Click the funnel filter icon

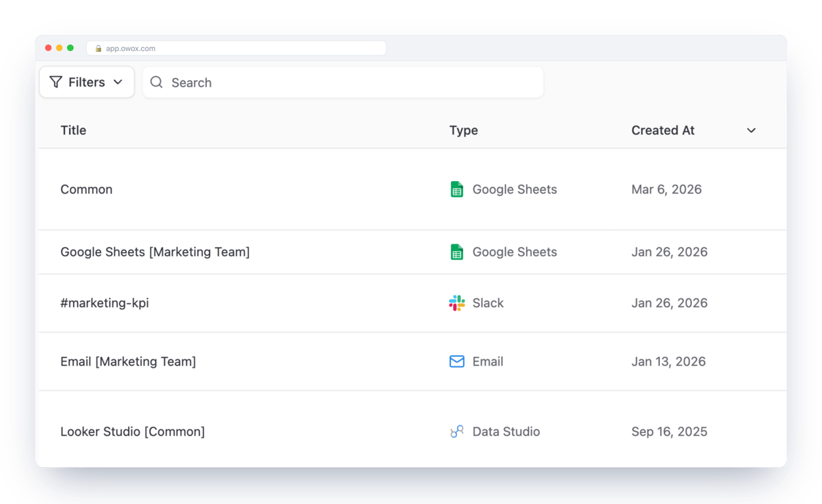[x=56, y=82]
